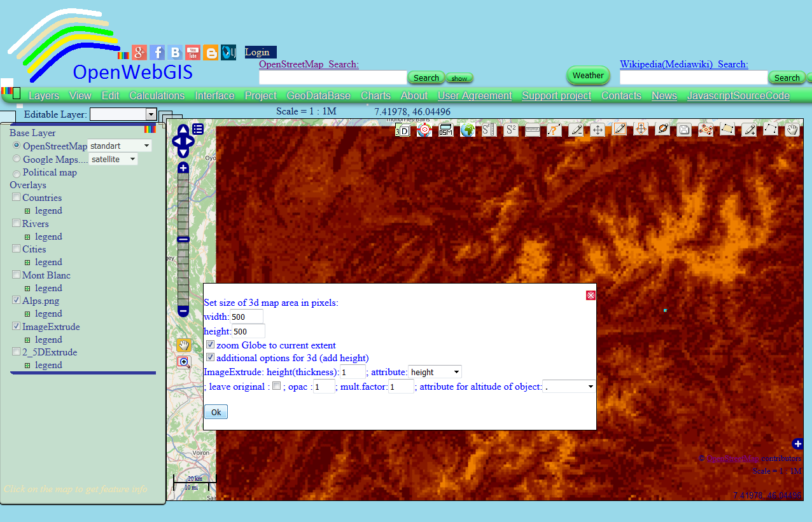
Task: Enable the Cities overlay checkbox
Action: [17, 249]
